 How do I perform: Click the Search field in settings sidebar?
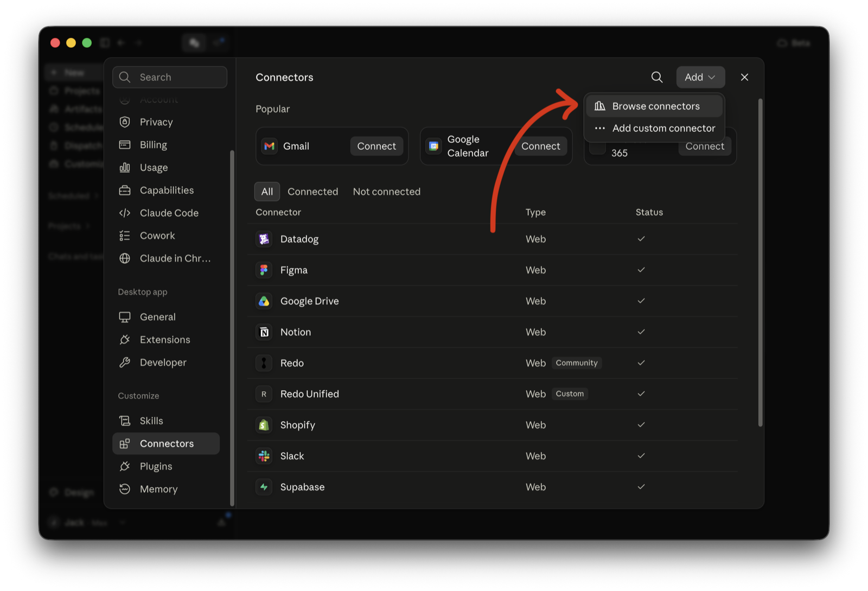pos(170,77)
